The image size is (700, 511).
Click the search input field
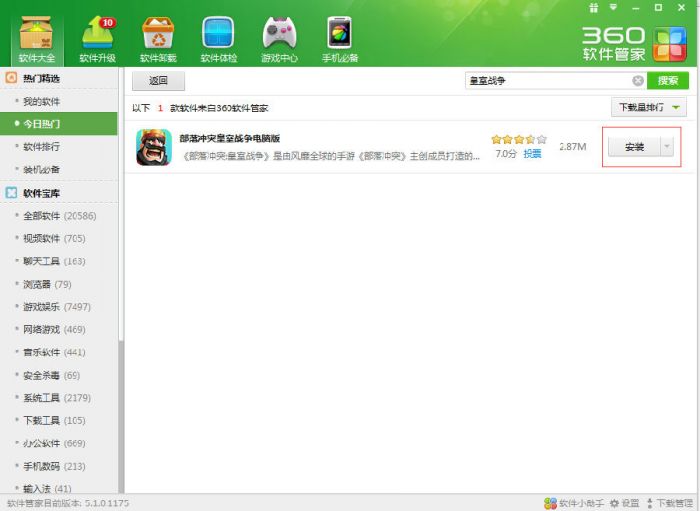click(x=545, y=81)
